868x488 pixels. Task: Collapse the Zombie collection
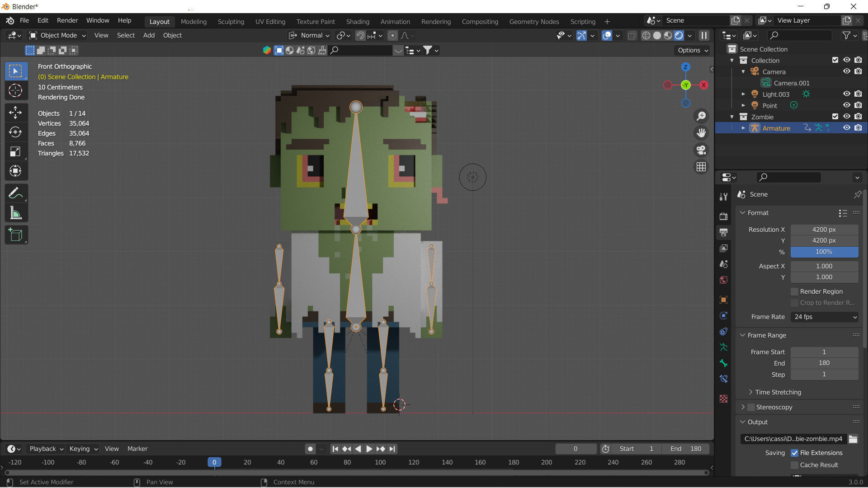tap(732, 117)
